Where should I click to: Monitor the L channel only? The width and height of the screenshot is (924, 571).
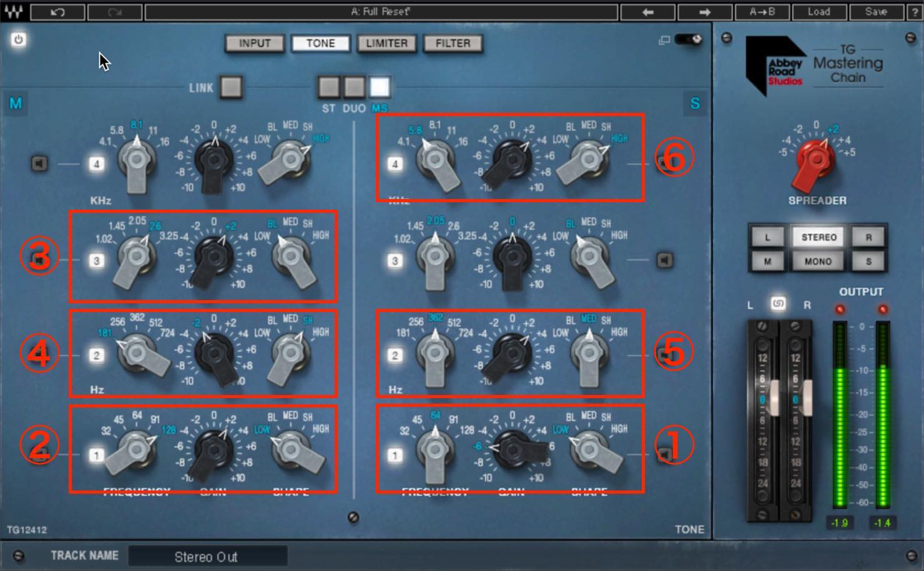pos(767,237)
